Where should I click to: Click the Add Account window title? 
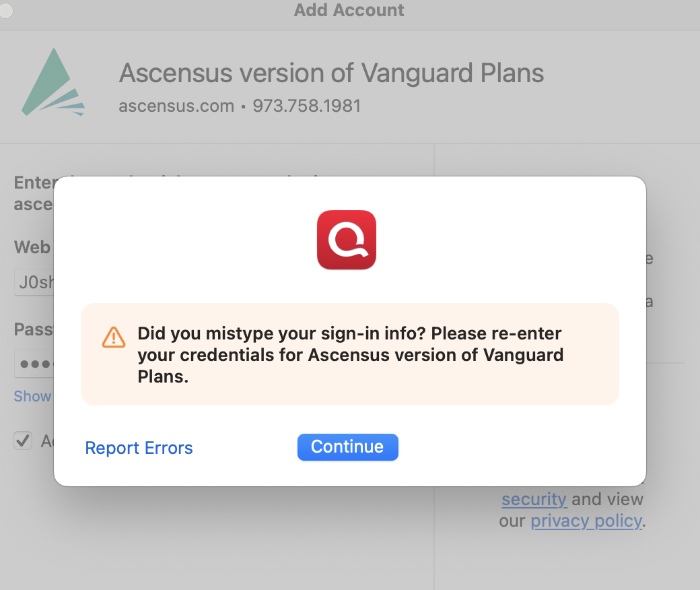[349, 11]
